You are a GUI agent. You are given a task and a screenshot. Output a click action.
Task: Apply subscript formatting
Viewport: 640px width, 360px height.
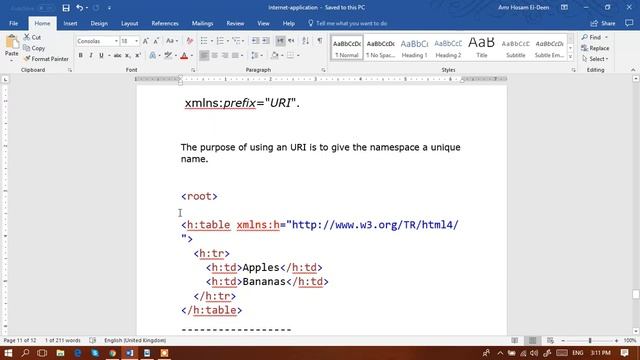click(128, 56)
